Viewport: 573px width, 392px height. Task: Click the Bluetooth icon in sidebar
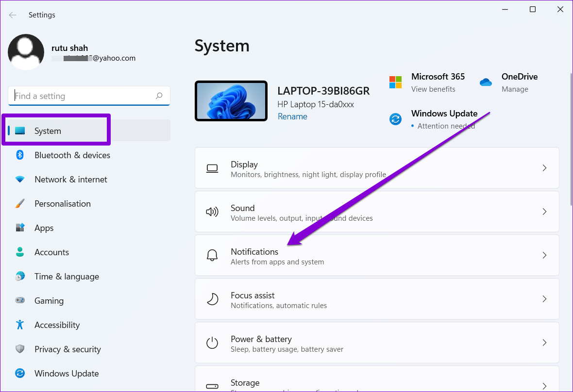pyautogui.click(x=20, y=155)
